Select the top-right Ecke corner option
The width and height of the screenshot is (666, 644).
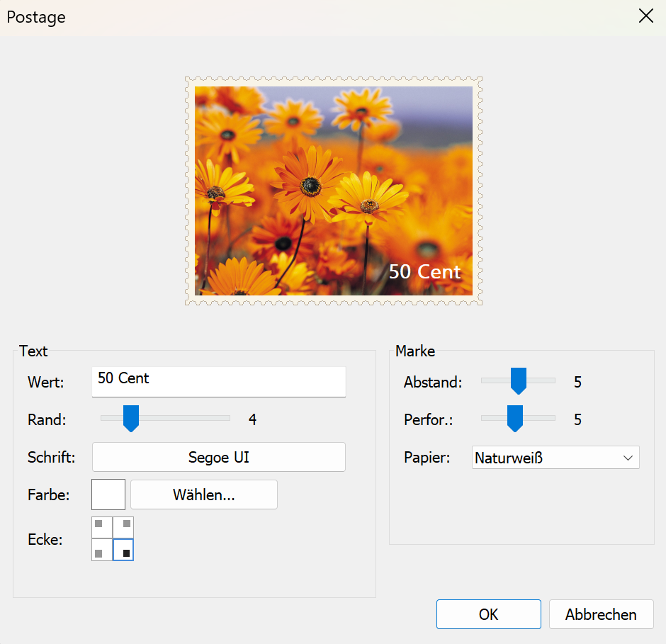coord(123,527)
